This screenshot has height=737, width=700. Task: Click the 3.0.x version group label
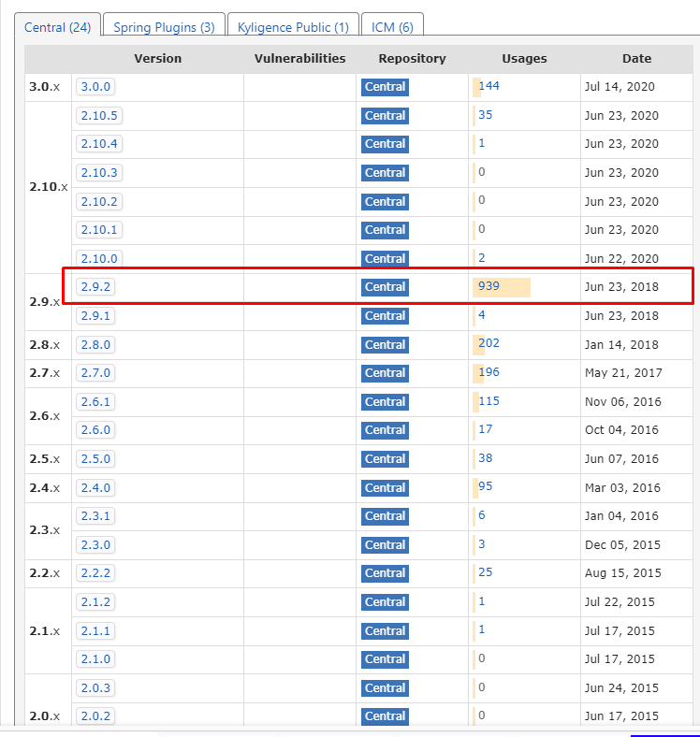[45, 87]
